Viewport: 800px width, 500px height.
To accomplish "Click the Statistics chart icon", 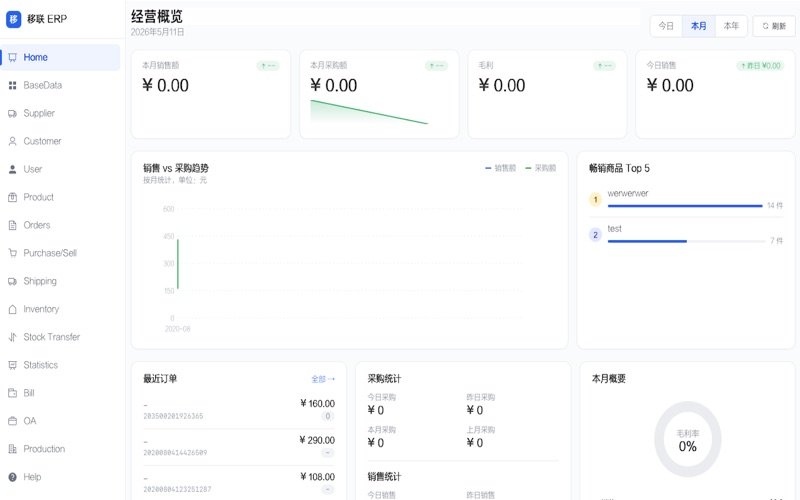I will 12,365.
